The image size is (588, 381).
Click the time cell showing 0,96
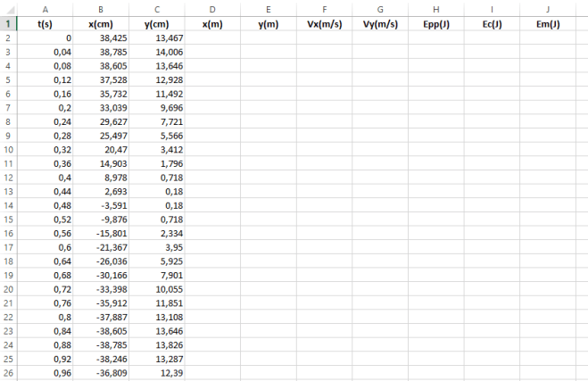click(45, 371)
